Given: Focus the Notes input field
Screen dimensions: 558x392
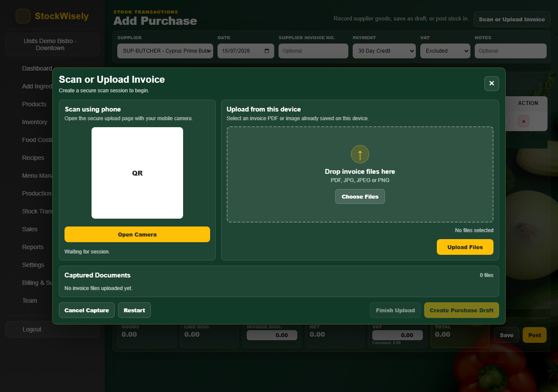Looking at the screenshot, I should (510, 51).
